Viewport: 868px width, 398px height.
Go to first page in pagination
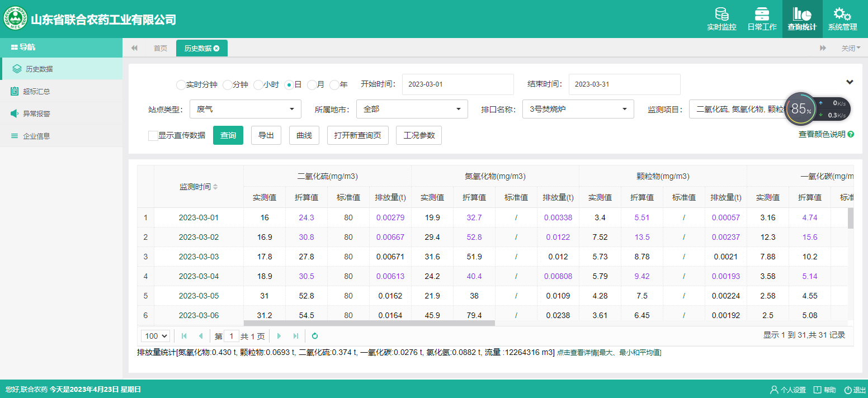(184, 336)
